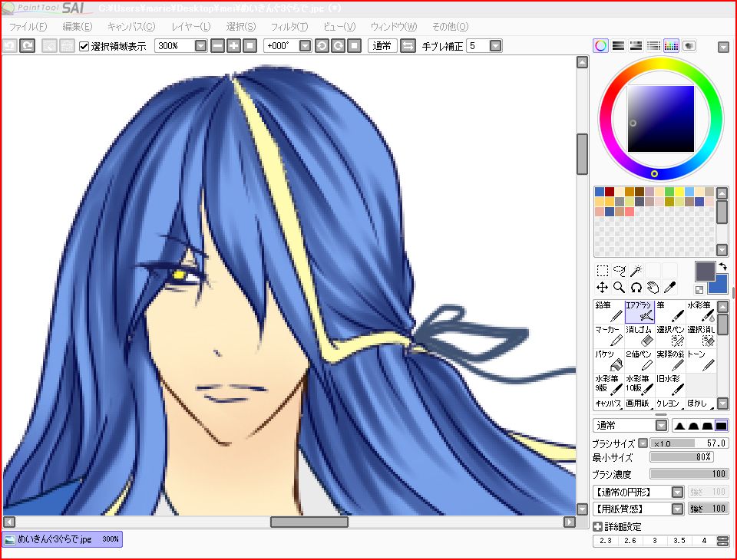
Task: Open the ファイル(F) menu
Action: click(28, 27)
